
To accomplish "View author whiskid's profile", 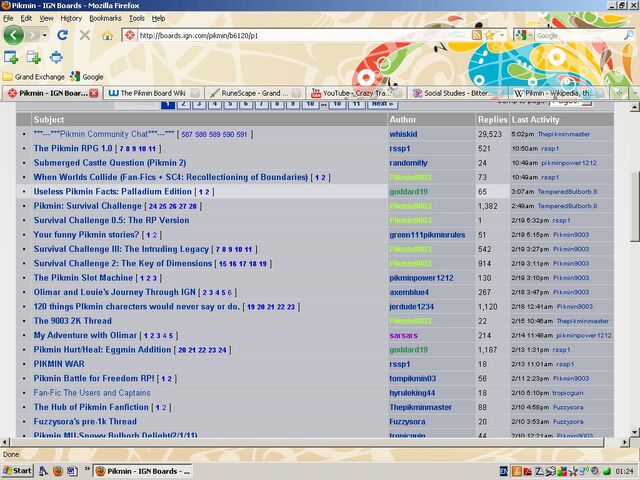I will (x=403, y=134).
